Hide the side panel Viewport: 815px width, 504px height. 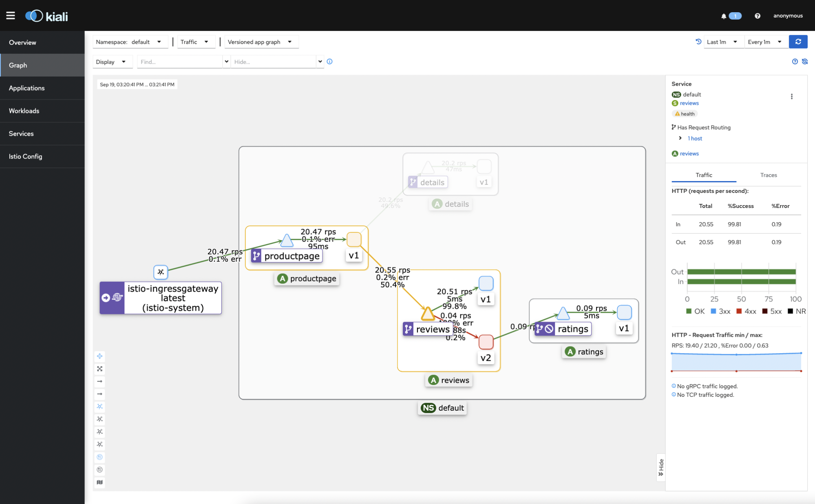660,467
